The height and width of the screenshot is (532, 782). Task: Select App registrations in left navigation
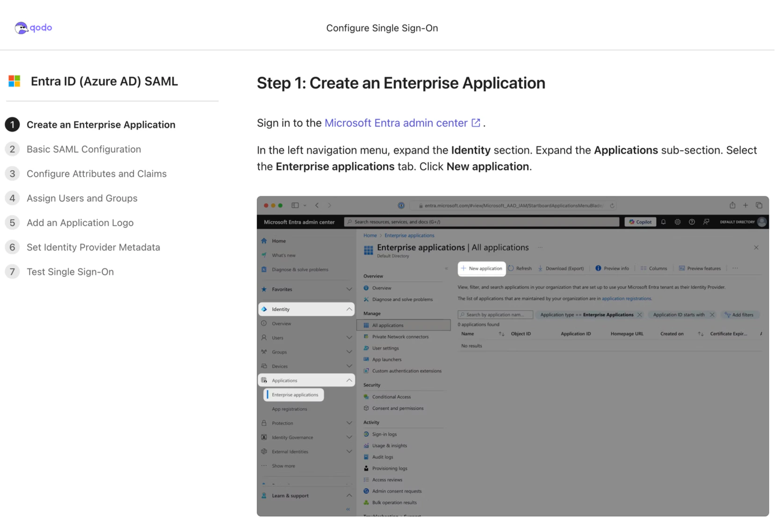(x=290, y=409)
